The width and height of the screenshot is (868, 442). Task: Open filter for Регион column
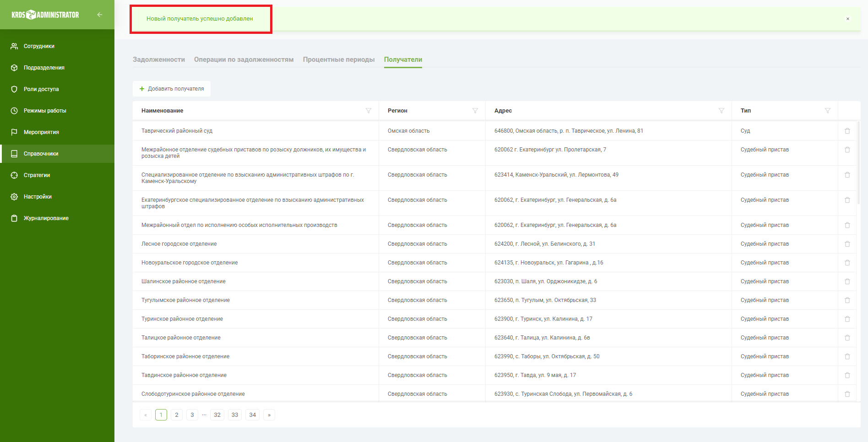coord(475,111)
